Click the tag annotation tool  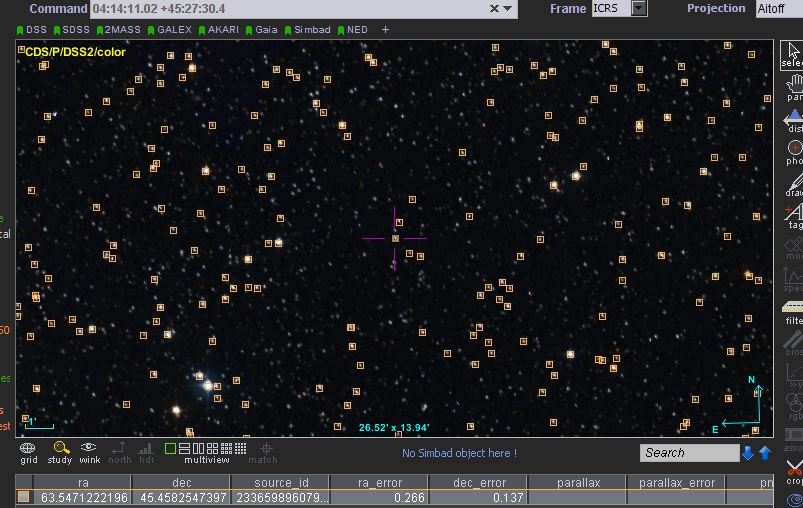pyautogui.click(x=794, y=215)
